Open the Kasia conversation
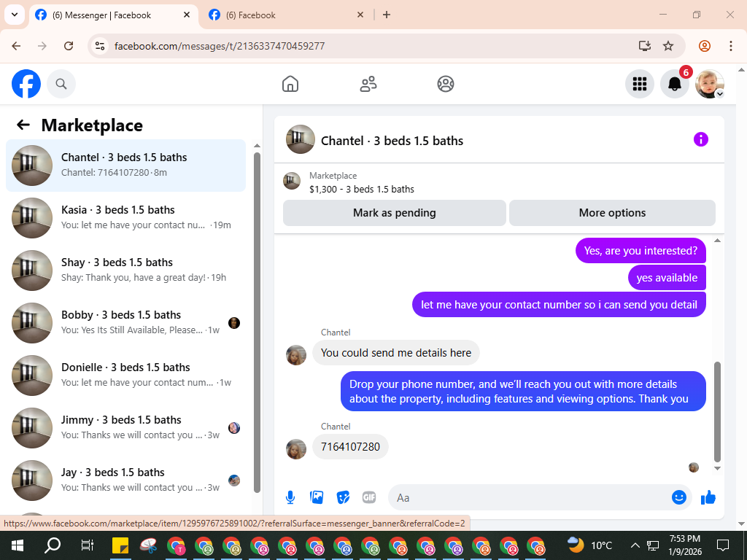This screenshot has width=747, height=560. tap(125, 217)
